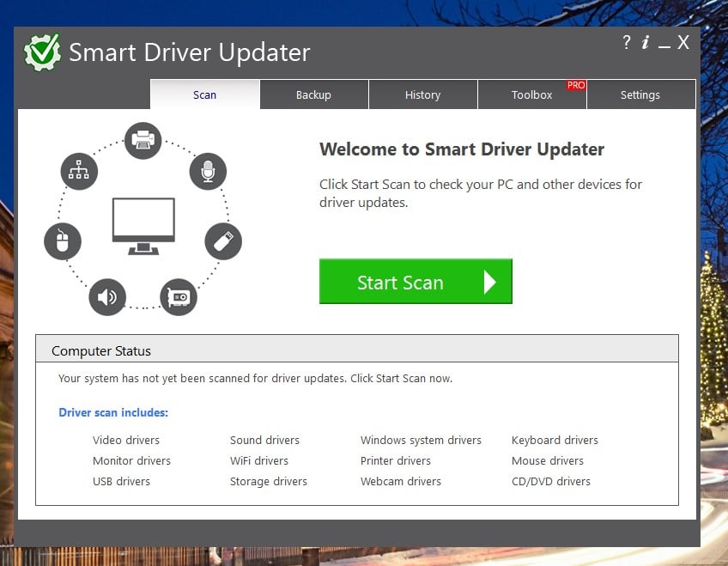Click the central monitor icon
This screenshot has height=566, width=728.
click(x=143, y=226)
